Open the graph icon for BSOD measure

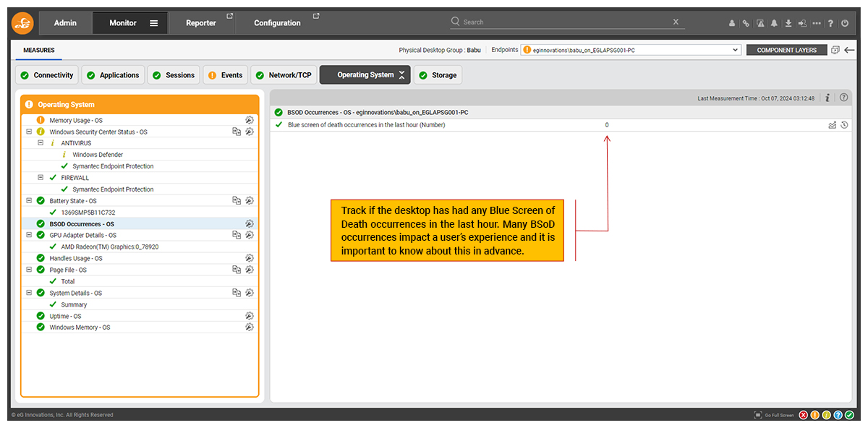[832, 125]
